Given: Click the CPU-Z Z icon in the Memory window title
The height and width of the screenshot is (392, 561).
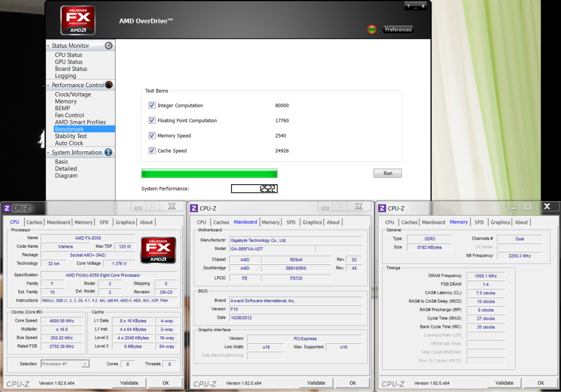Looking at the screenshot, I should point(382,208).
